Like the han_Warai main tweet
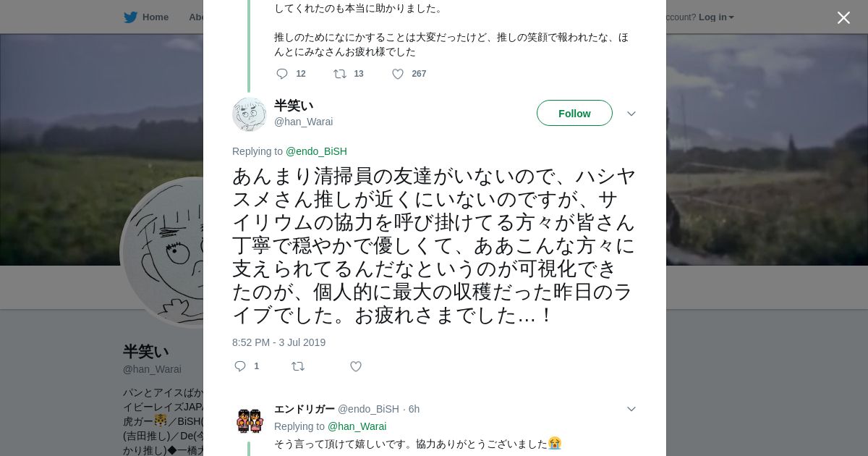The image size is (868, 456). click(x=356, y=366)
